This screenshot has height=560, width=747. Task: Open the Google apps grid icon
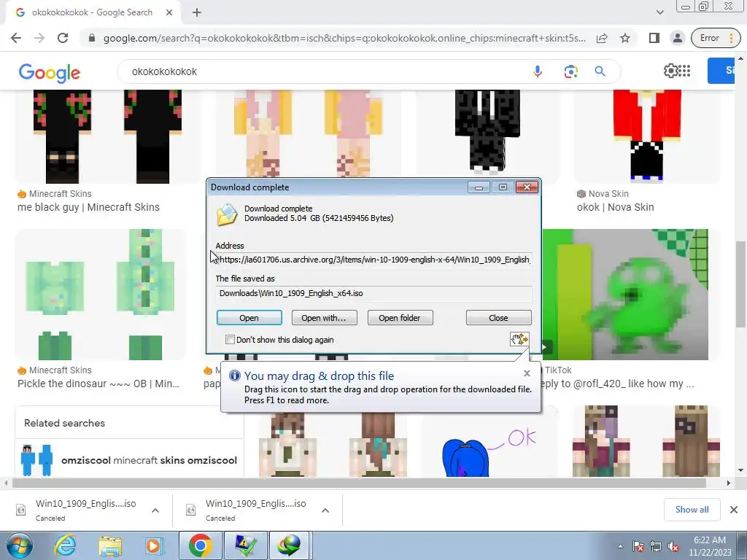[x=684, y=71]
